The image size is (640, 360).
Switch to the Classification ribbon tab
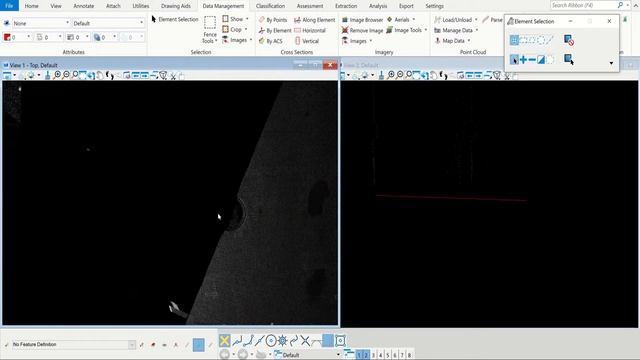pos(270,6)
